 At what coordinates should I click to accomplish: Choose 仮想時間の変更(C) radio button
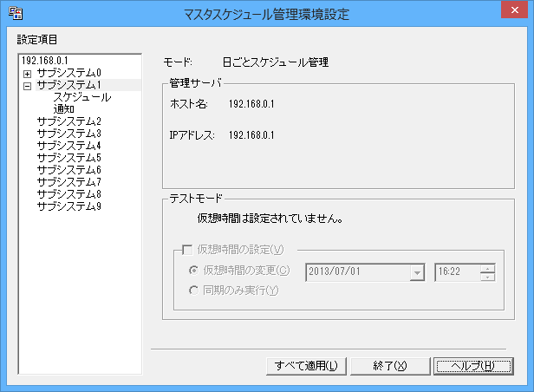[x=193, y=271]
